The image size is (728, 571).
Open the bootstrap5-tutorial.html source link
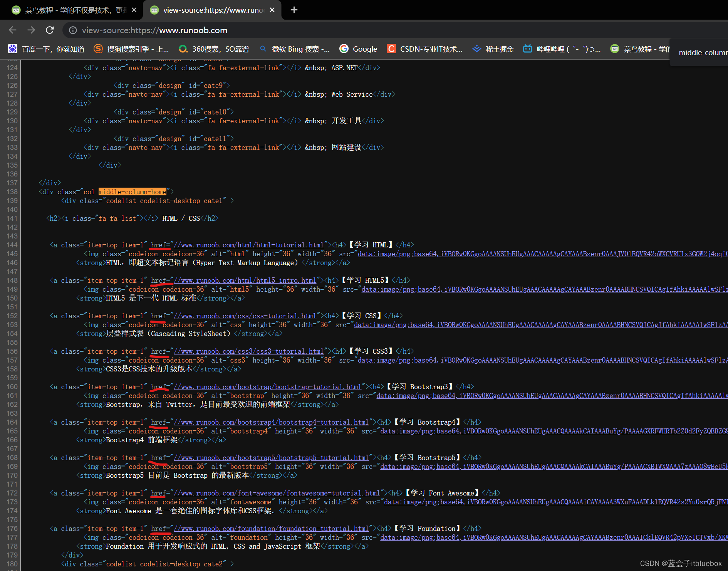(x=272, y=458)
